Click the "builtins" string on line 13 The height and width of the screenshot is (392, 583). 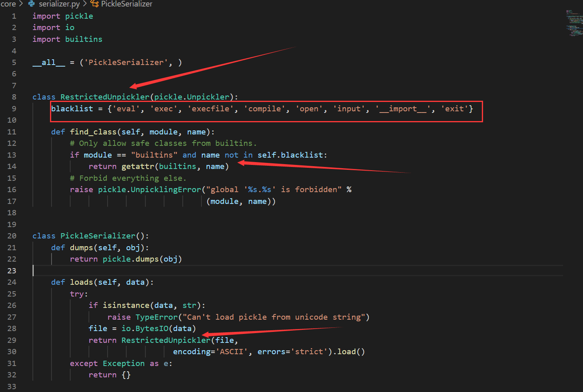[x=154, y=155]
